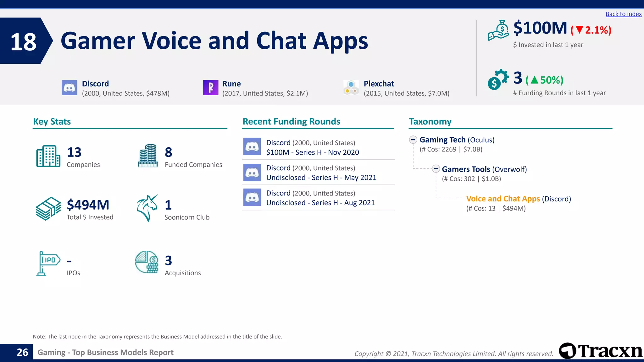
Task: Click the cash stack Total Invested icon
Action: tap(48, 208)
